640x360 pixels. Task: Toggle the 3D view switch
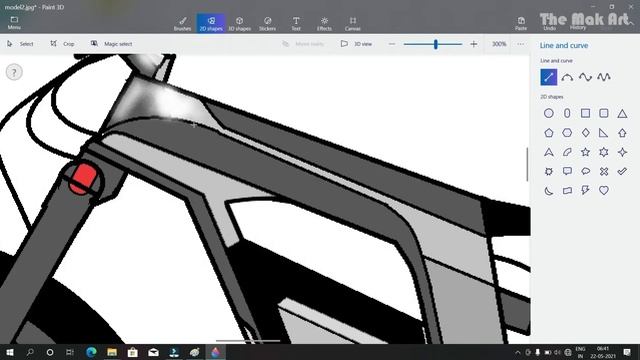pyautogui.click(x=356, y=44)
